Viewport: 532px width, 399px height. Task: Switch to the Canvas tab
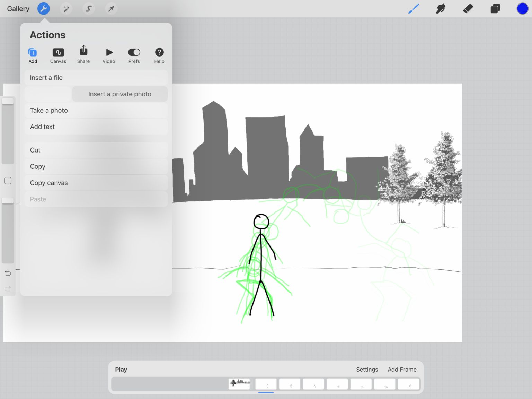[x=58, y=55]
